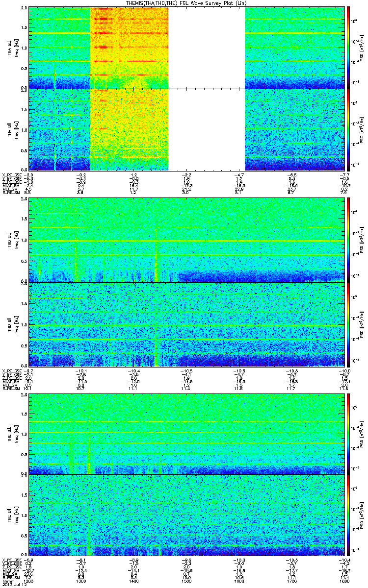Viewport: 368px width, 588px height.
Task: Click the THE BII spectrogram panel
Action: coord(186,516)
